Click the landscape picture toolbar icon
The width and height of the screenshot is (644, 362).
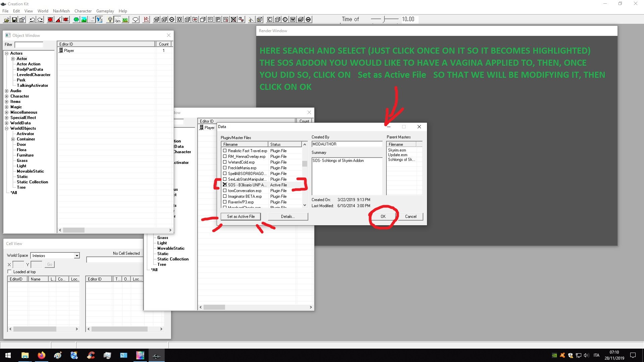[84, 20]
